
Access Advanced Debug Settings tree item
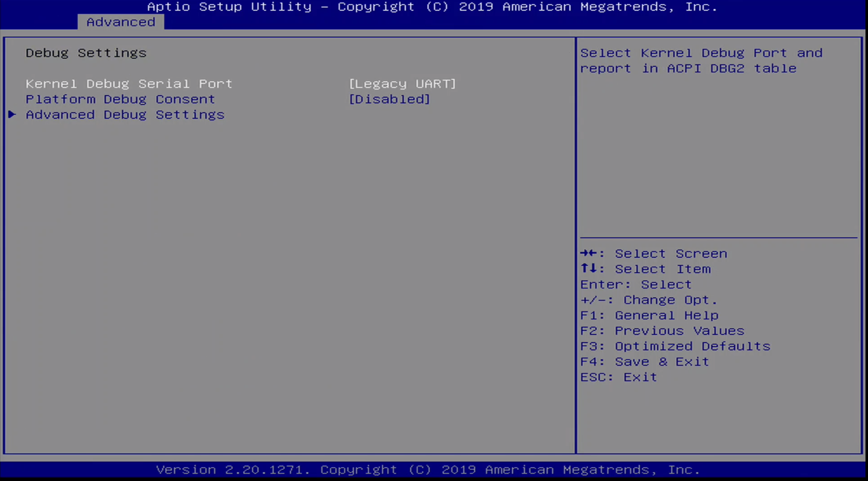point(124,114)
